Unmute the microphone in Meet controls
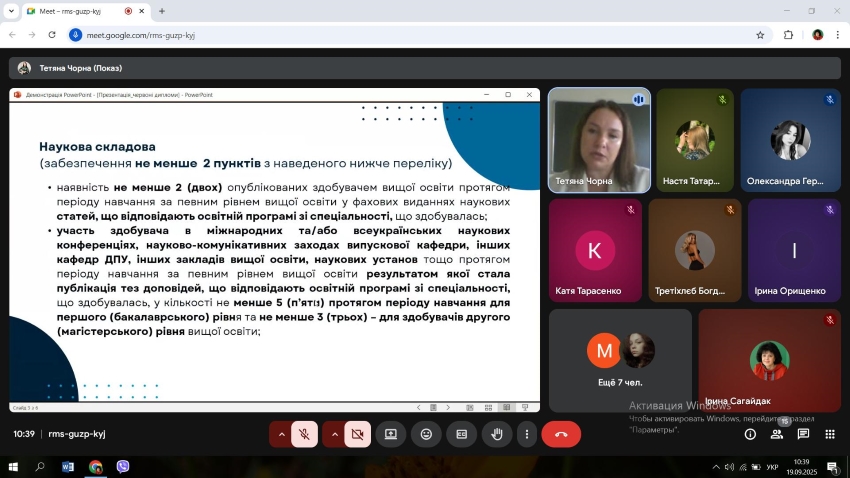The image size is (850, 478). [x=305, y=434]
